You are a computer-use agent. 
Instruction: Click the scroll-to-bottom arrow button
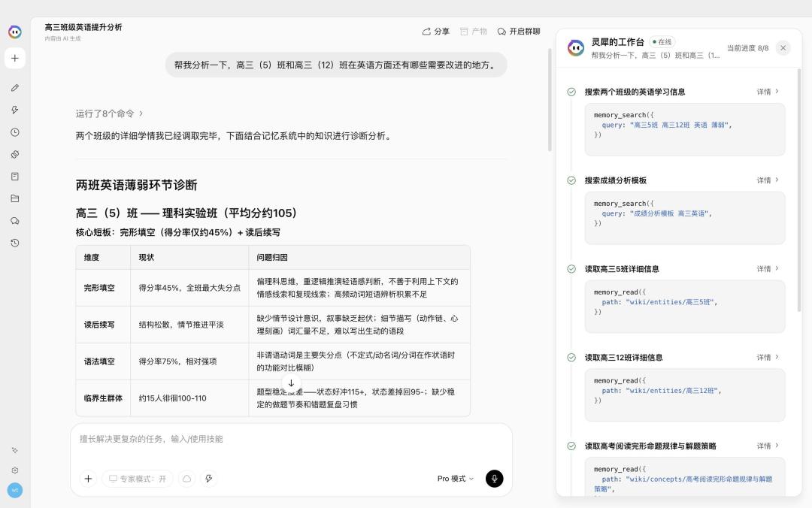291,383
